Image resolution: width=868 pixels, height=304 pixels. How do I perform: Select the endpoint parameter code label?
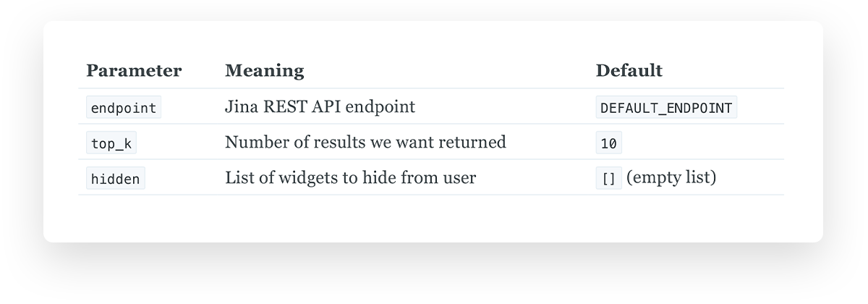tap(124, 108)
